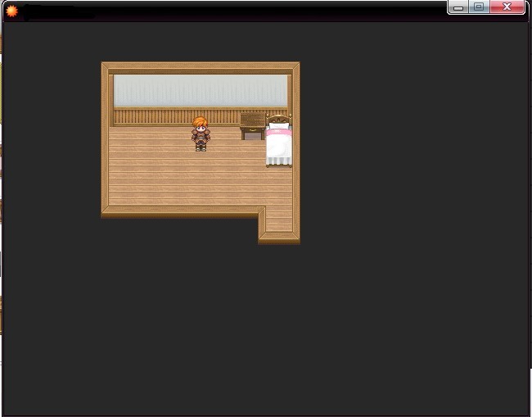Minimize the game window

458,7
